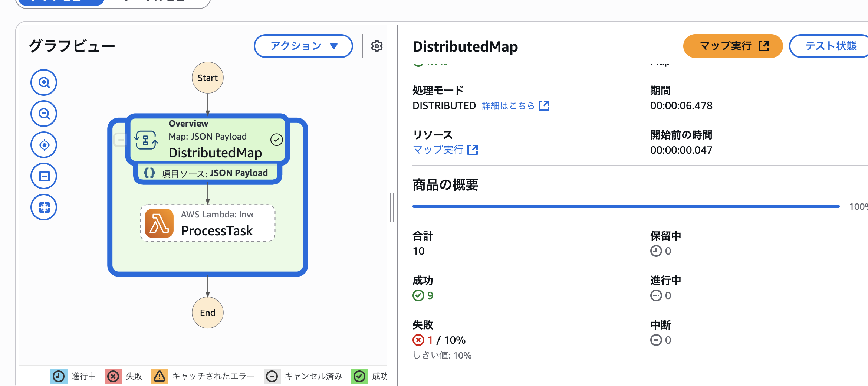Click the red 失敗 cross icon in summary
This screenshot has height=386, width=868.
click(x=418, y=340)
